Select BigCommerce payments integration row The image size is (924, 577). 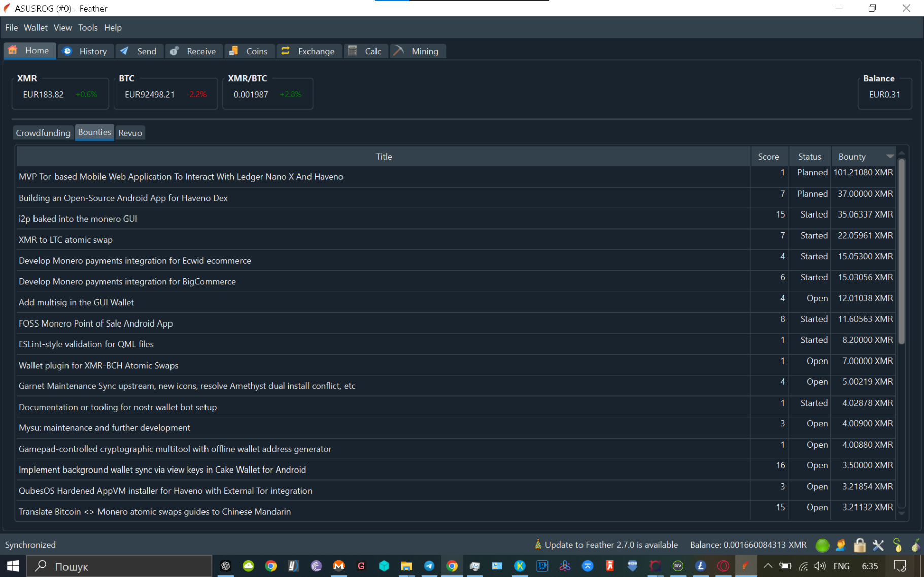(456, 281)
